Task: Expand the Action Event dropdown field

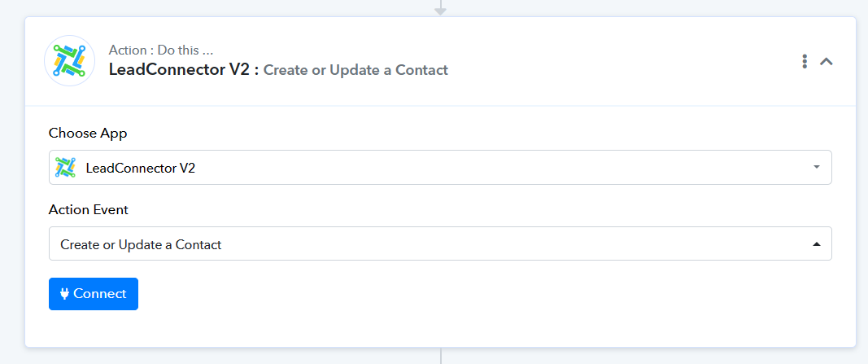Action: [439, 244]
